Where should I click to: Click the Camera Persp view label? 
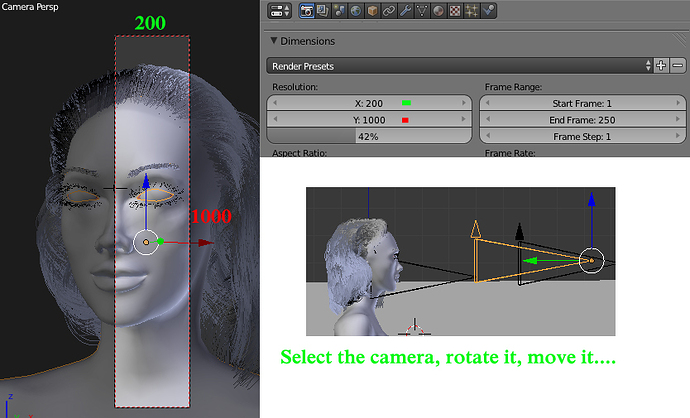[30, 7]
